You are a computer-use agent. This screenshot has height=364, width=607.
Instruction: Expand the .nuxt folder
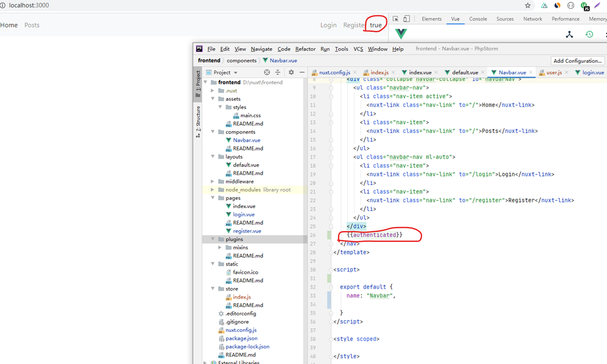click(213, 91)
